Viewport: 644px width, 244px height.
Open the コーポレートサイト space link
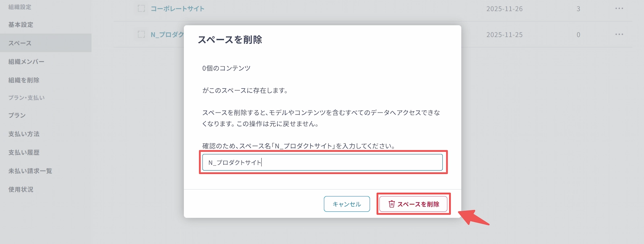[x=178, y=8]
